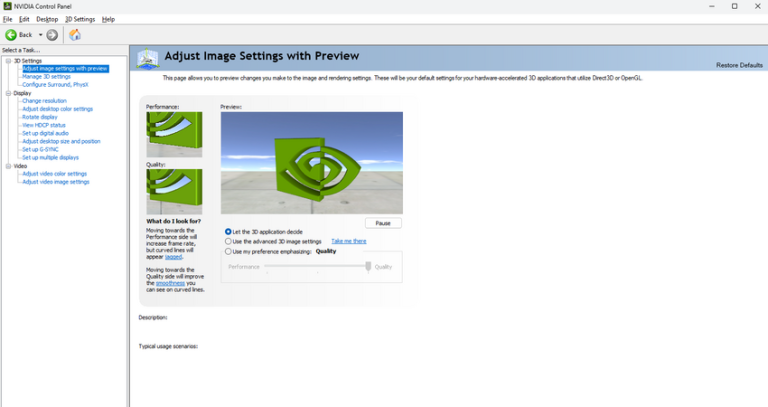
Task: Click the Adjust Image Settings header icon
Action: pos(148,58)
